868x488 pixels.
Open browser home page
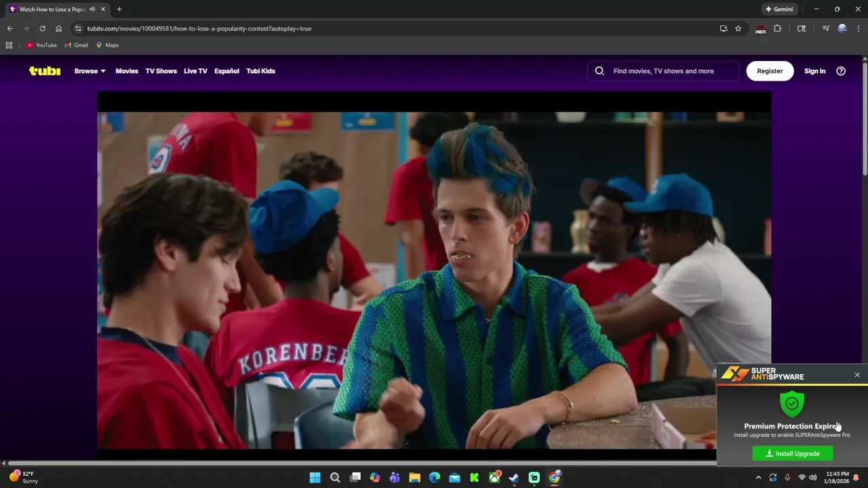58,28
